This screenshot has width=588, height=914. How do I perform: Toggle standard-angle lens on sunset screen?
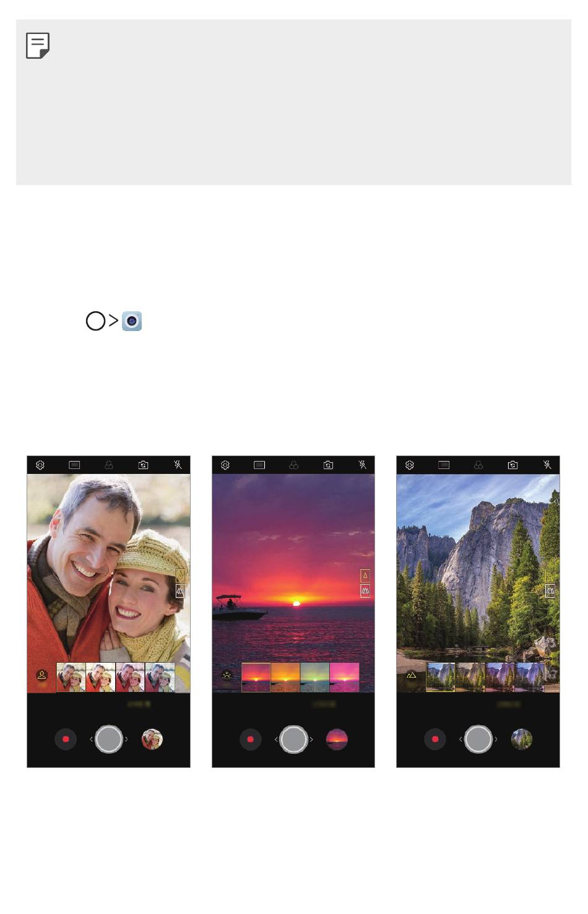tap(365, 576)
